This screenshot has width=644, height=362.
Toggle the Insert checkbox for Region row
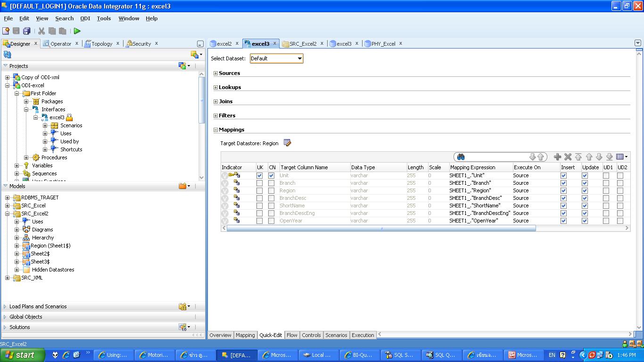point(563,190)
